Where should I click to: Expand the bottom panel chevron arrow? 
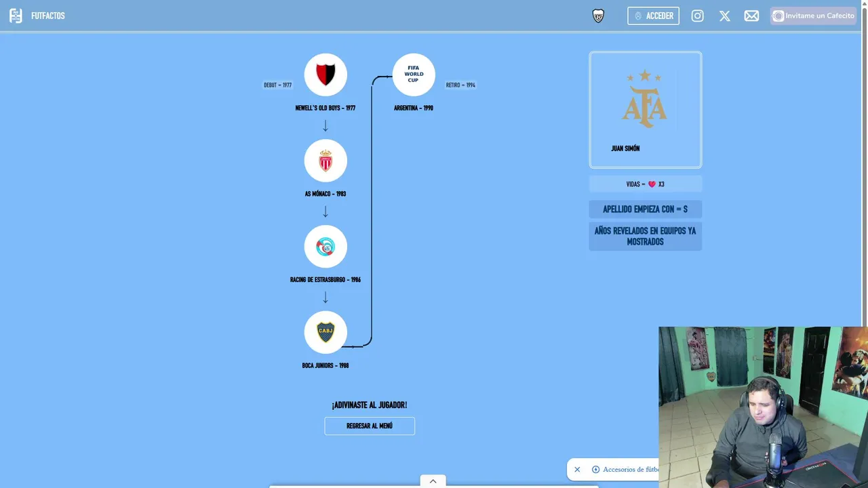click(x=433, y=481)
